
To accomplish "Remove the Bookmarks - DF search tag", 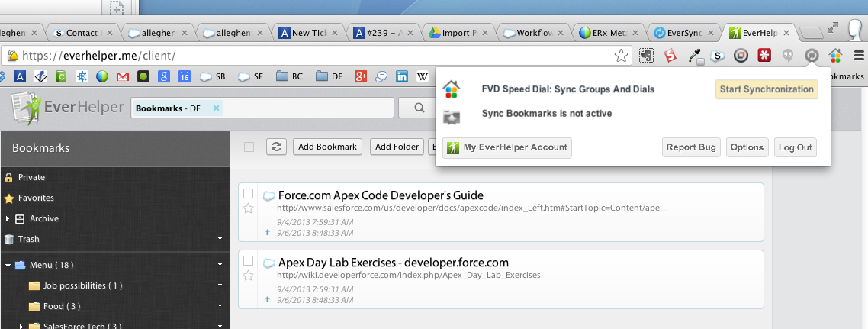I will 216,108.
